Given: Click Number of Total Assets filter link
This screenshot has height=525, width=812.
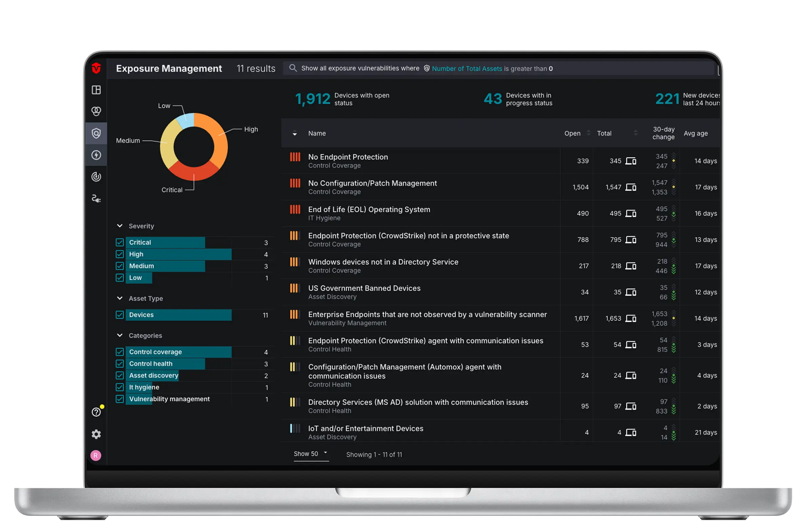Looking at the screenshot, I should [x=467, y=69].
